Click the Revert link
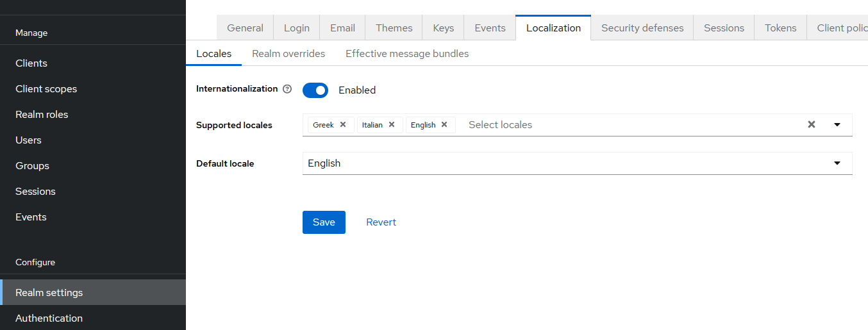The height and width of the screenshot is (330, 868). (x=381, y=222)
